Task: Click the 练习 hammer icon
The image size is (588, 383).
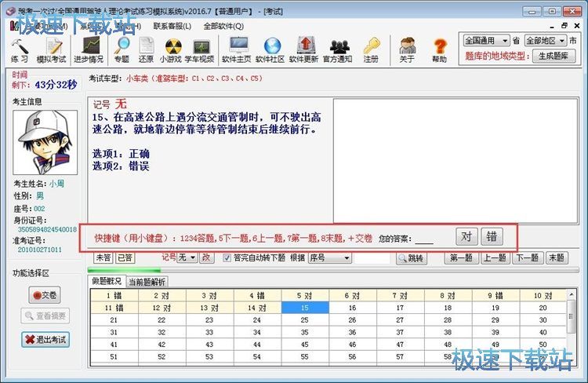Action: point(19,49)
